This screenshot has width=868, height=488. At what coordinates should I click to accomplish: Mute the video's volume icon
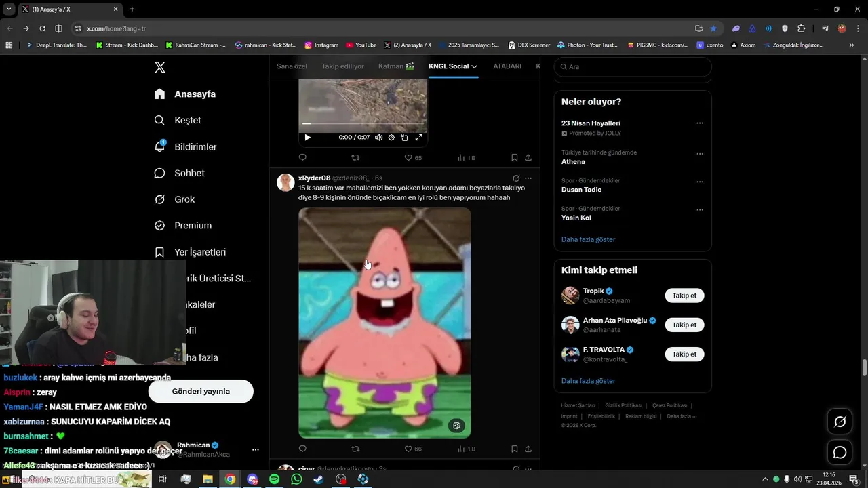[x=378, y=137]
